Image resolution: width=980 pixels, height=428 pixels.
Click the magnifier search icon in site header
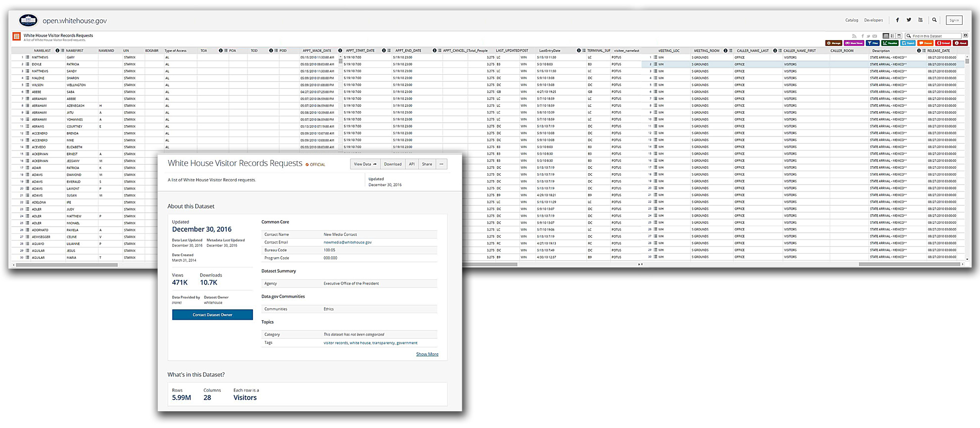pos(934,20)
